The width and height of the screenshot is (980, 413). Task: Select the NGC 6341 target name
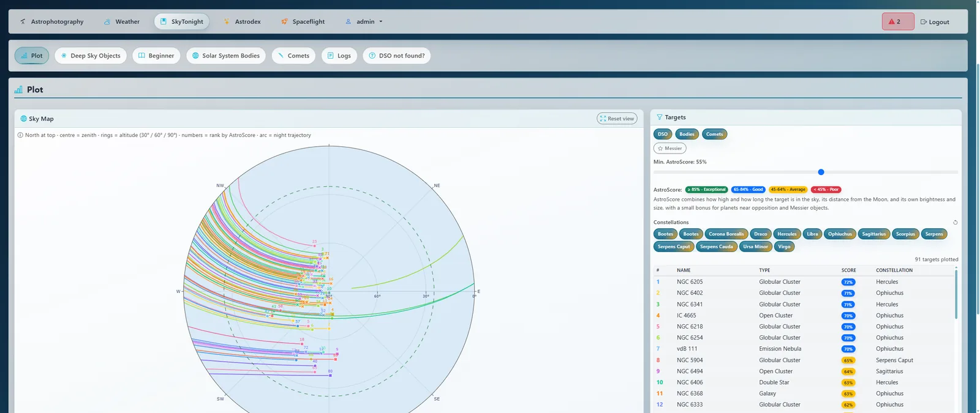690,304
